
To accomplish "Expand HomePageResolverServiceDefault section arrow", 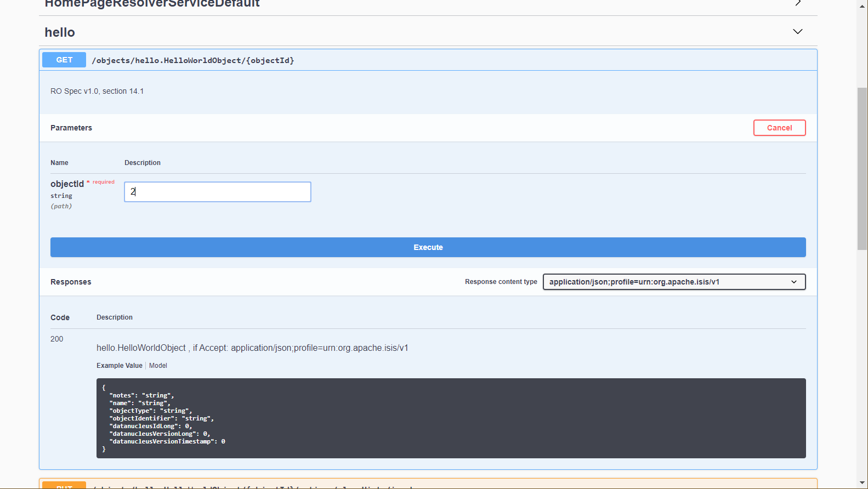I will pos(798,3).
